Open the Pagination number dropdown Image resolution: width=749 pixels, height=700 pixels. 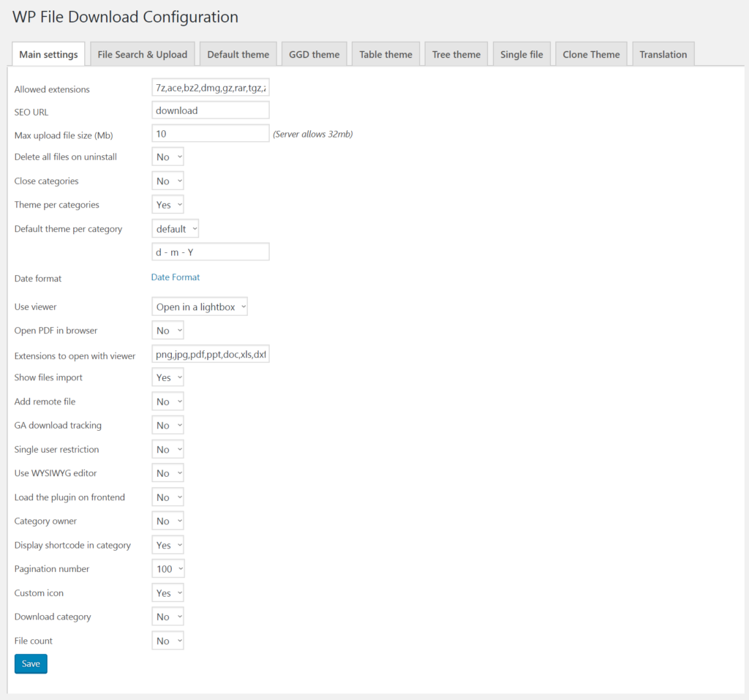coord(168,568)
